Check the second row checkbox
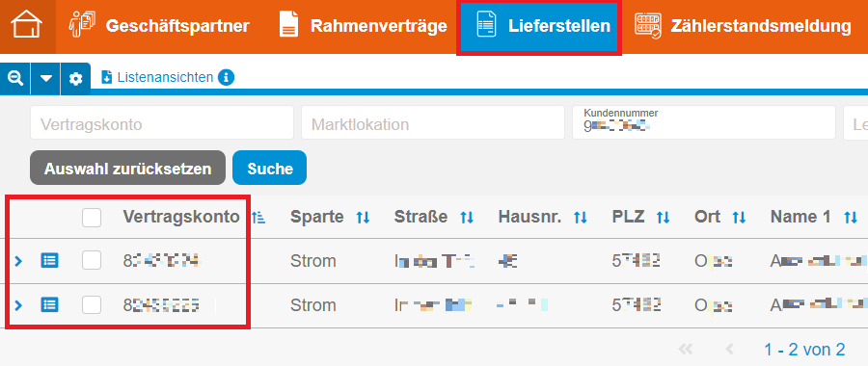Screen dimensions: 868x366 point(92,304)
